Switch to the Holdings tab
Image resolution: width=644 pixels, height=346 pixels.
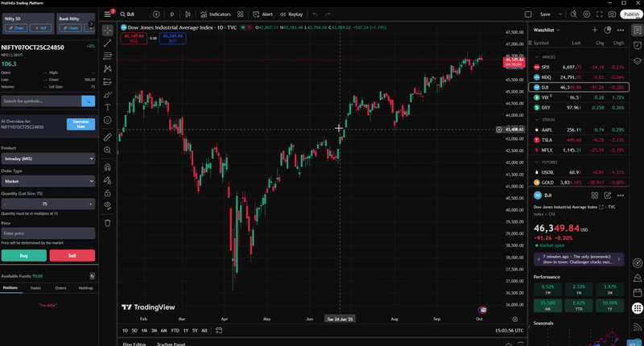click(85, 288)
